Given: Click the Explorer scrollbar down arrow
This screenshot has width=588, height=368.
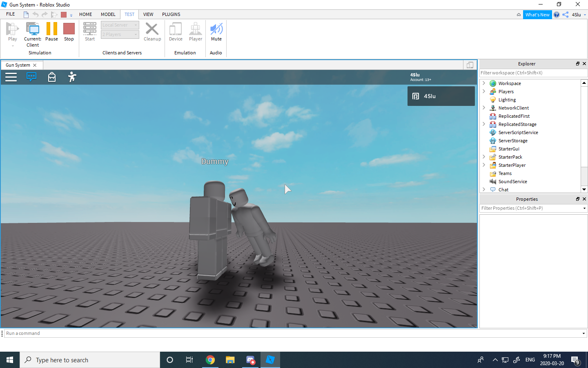Looking at the screenshot, I should [x=584, y=189].
